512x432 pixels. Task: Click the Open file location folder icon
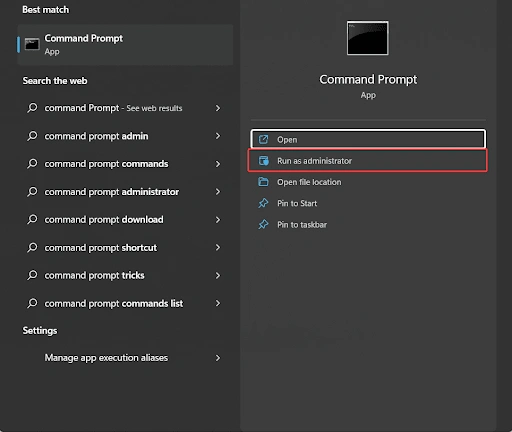click(x=263, y=182)
